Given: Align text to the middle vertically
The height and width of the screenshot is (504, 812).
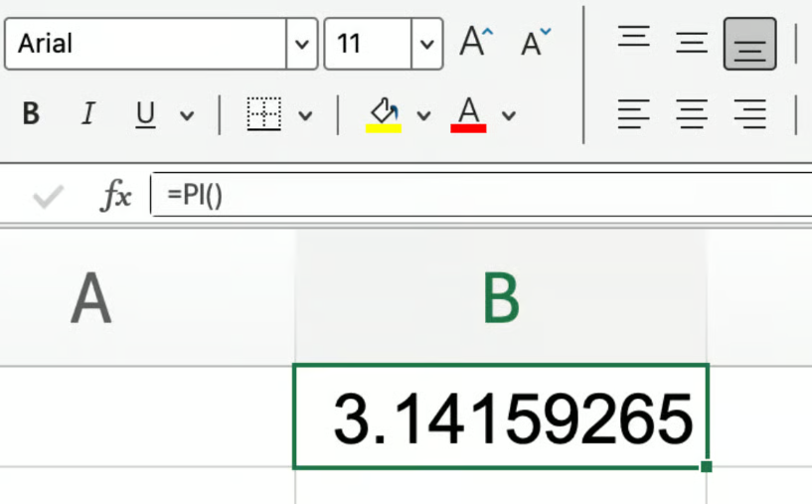Looking at the screenshot, I should point(692,43).
